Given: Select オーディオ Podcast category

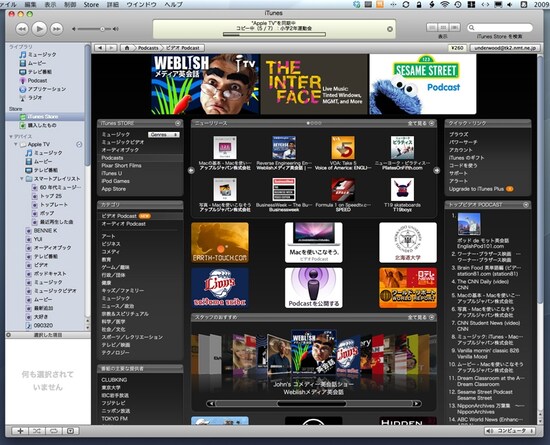Looking at the screenshot, I should (x=123, y=224).
